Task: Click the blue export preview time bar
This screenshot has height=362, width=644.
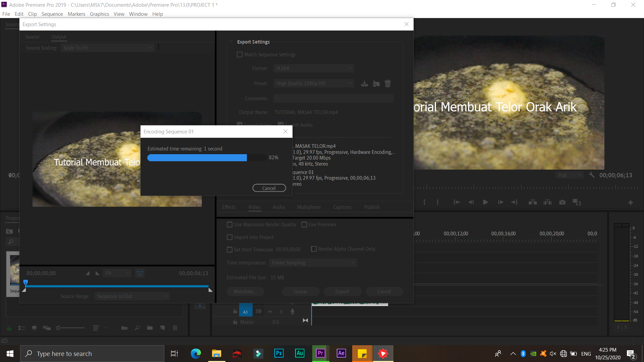Action: (117, 286)
